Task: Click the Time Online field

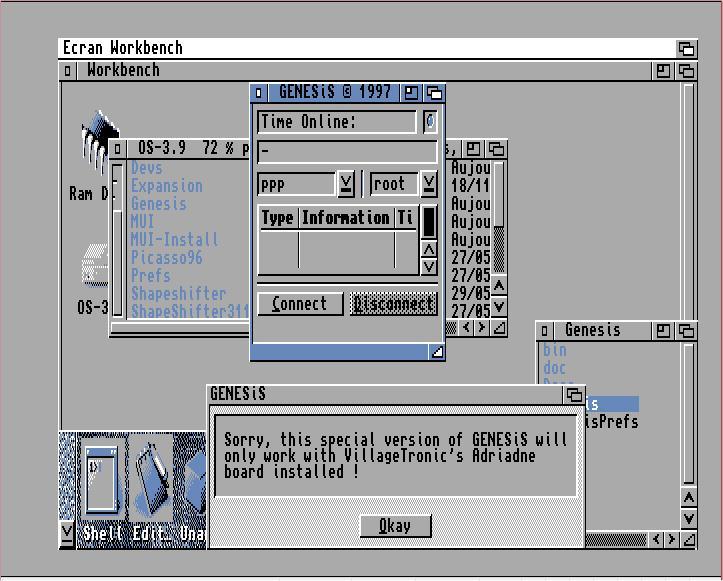Action: click(x=337, y=122)
